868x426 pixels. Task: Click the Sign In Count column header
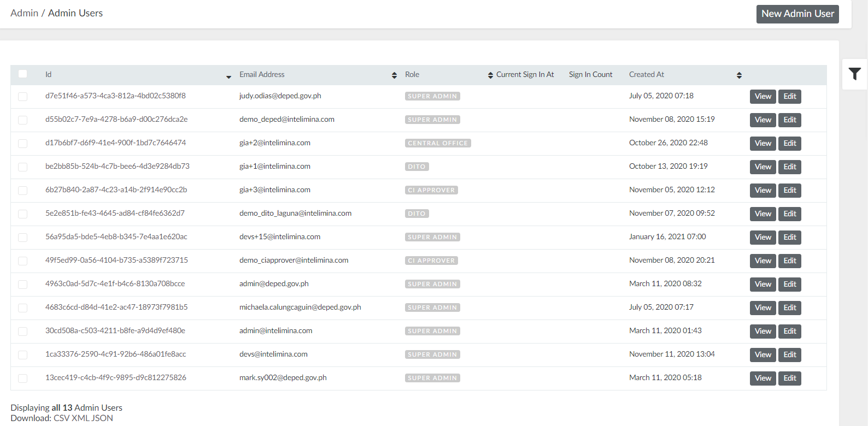click(590, 75)
